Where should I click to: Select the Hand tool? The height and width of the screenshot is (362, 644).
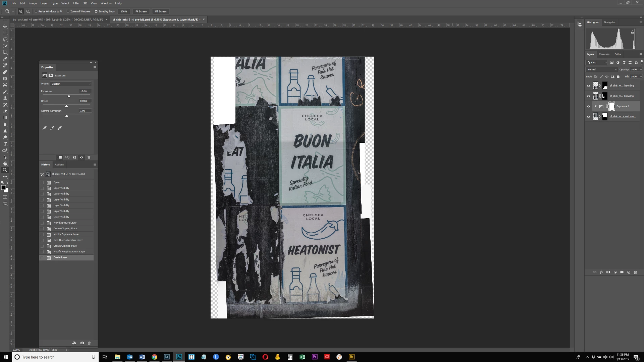(5, 163)
